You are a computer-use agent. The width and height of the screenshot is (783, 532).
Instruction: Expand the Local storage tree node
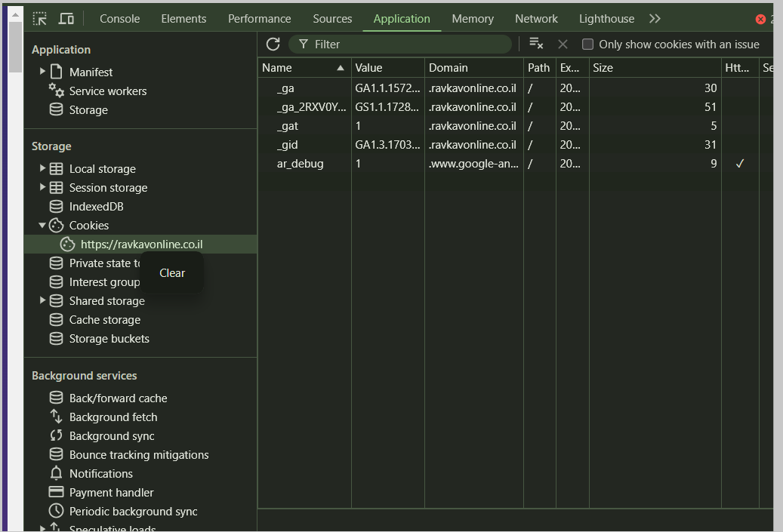click(43, 168)
